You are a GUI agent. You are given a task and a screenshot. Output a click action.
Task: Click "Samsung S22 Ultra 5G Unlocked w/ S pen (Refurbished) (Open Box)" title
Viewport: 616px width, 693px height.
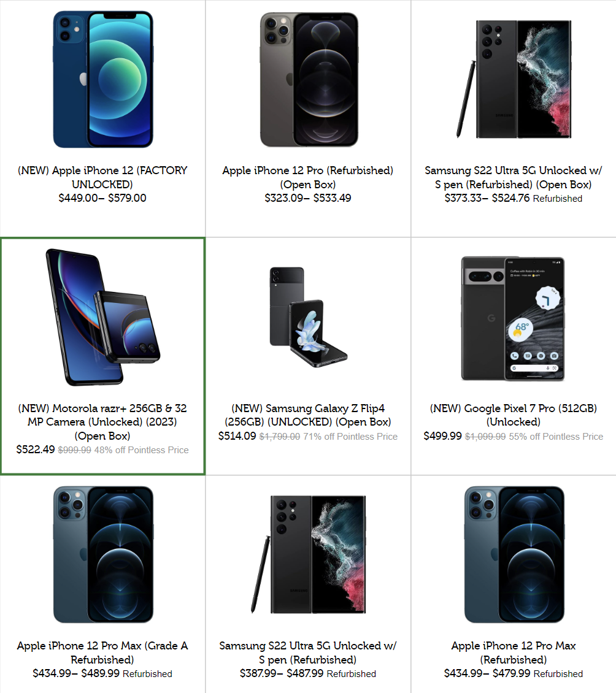514,177
